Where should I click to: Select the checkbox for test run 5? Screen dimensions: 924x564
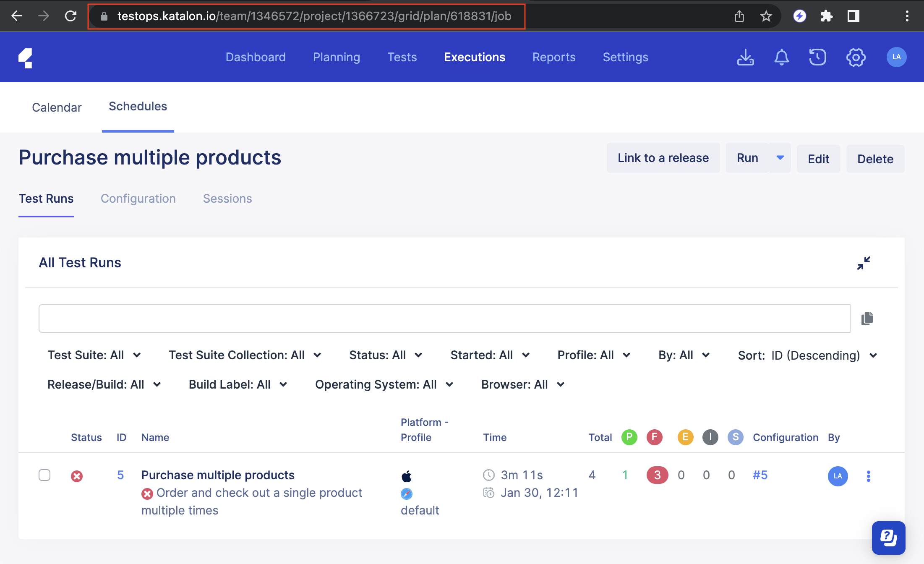coord(44,475)
